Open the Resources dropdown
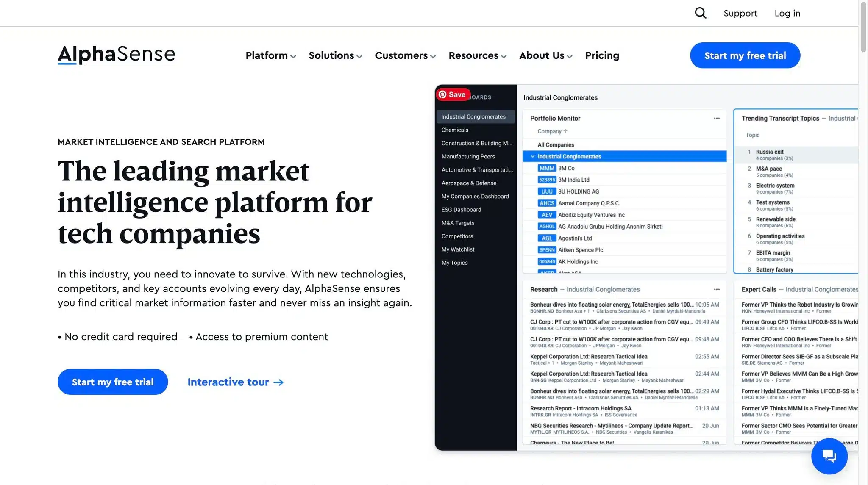The height and width of the screenshot is (485, 868). pos(478,55)
